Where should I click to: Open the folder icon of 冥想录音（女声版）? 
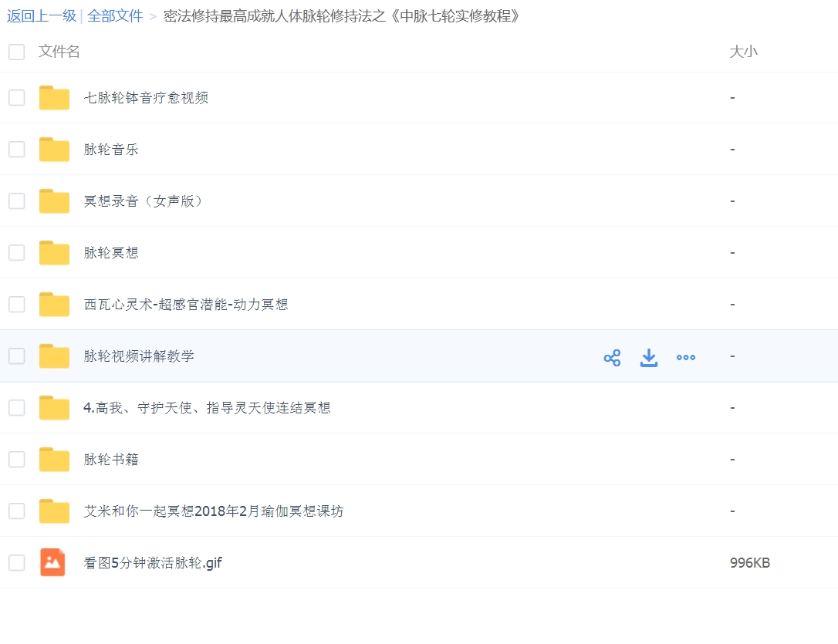point(54,201)
